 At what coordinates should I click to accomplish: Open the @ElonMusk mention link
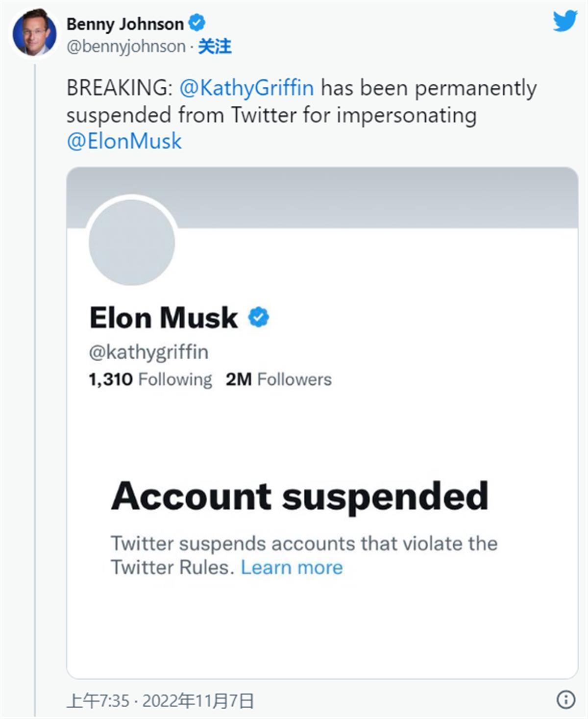pyautogui.click(x=124, y=141)
